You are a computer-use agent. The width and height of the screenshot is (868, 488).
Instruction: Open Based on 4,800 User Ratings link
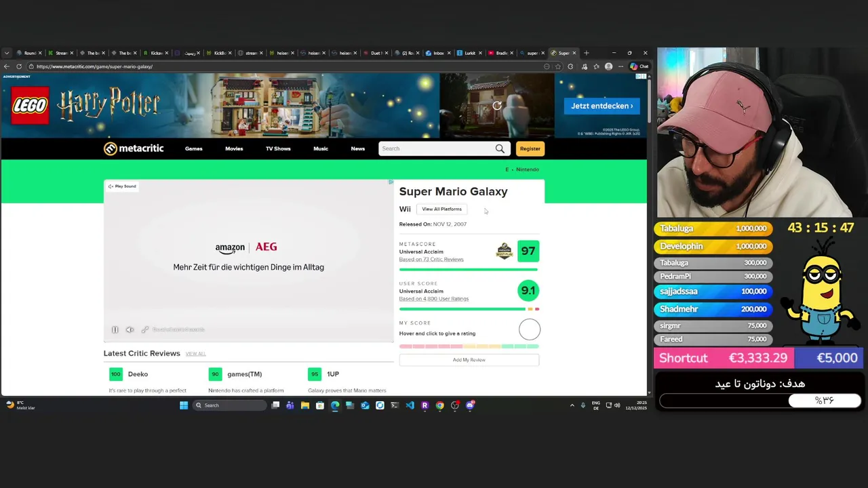(433, 298)
